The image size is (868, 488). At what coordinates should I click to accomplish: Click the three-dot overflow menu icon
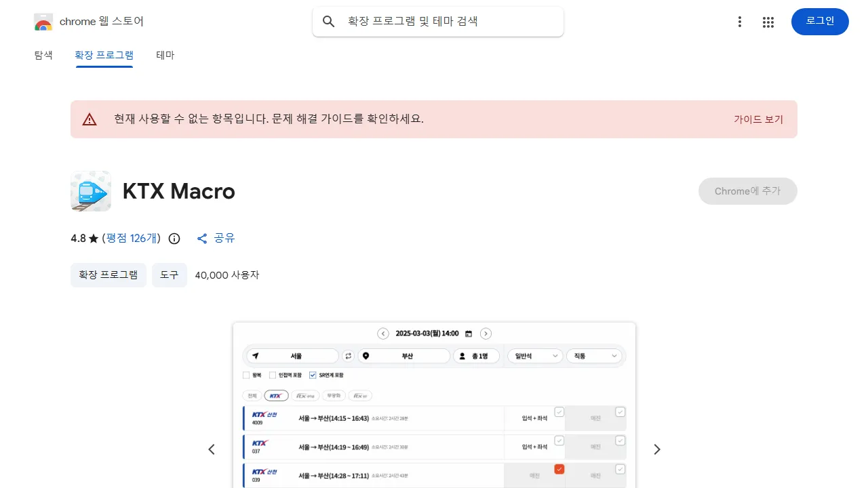[739, 21]
